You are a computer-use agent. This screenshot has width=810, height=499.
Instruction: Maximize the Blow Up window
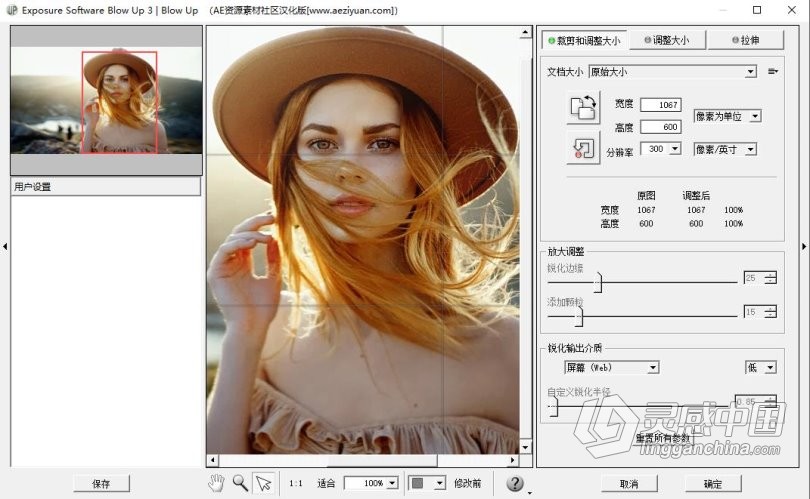(757, 10)
